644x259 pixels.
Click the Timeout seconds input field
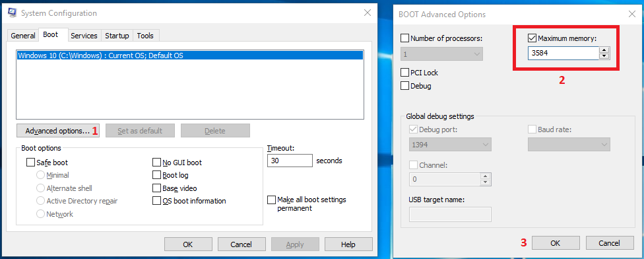pyautogui.click(x=290, y=161)
